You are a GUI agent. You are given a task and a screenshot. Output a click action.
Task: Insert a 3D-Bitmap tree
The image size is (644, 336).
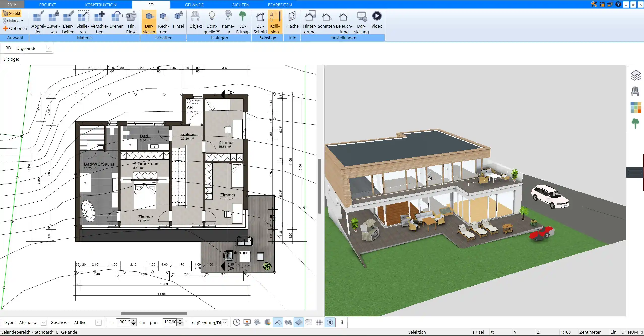243,22
